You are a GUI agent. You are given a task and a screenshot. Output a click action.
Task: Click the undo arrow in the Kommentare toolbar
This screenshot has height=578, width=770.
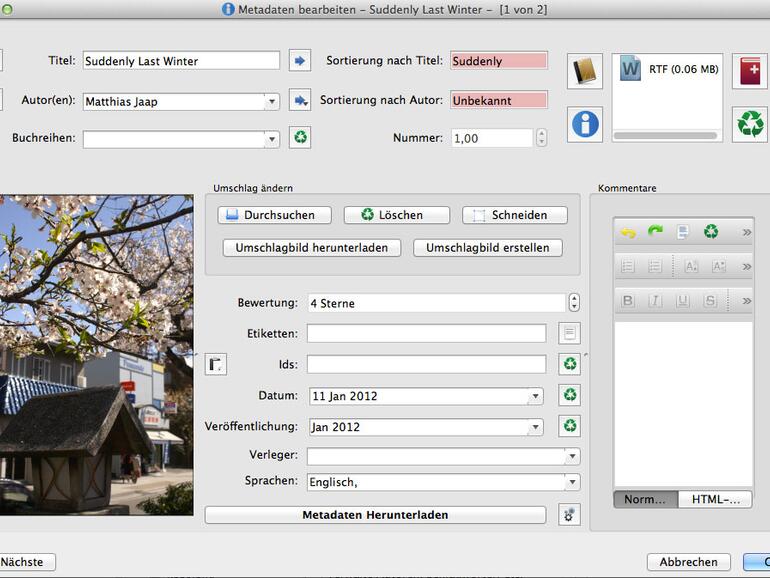click(628, 232)
